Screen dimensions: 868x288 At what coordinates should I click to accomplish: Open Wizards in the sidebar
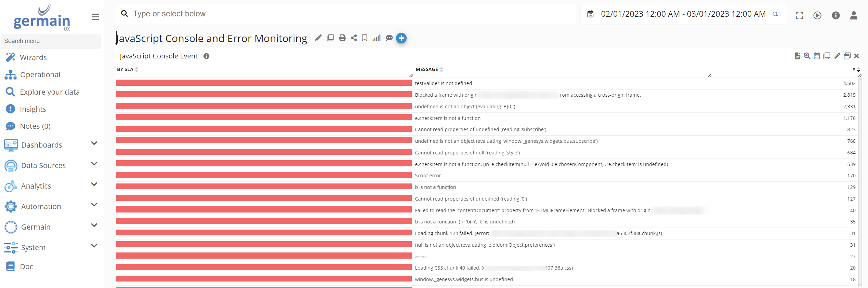point(33,57)
